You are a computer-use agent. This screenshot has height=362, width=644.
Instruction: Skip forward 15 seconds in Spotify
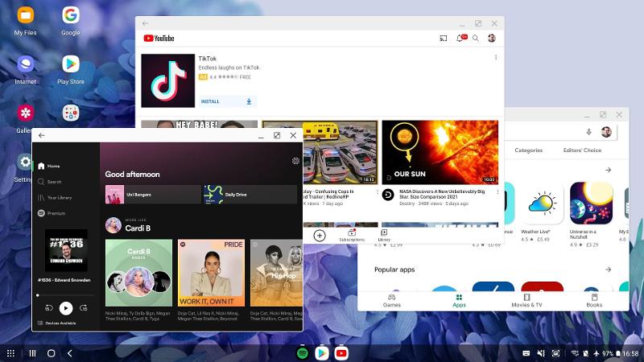(84, 308)
